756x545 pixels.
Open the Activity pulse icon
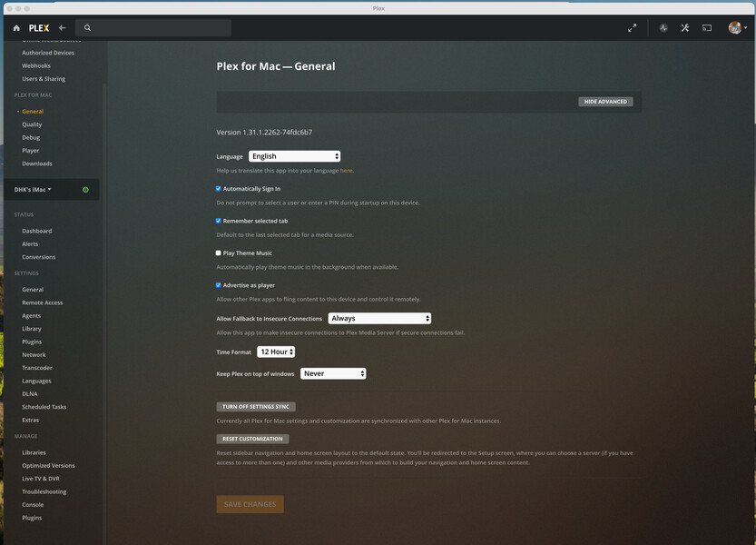(x=663, y=28)
